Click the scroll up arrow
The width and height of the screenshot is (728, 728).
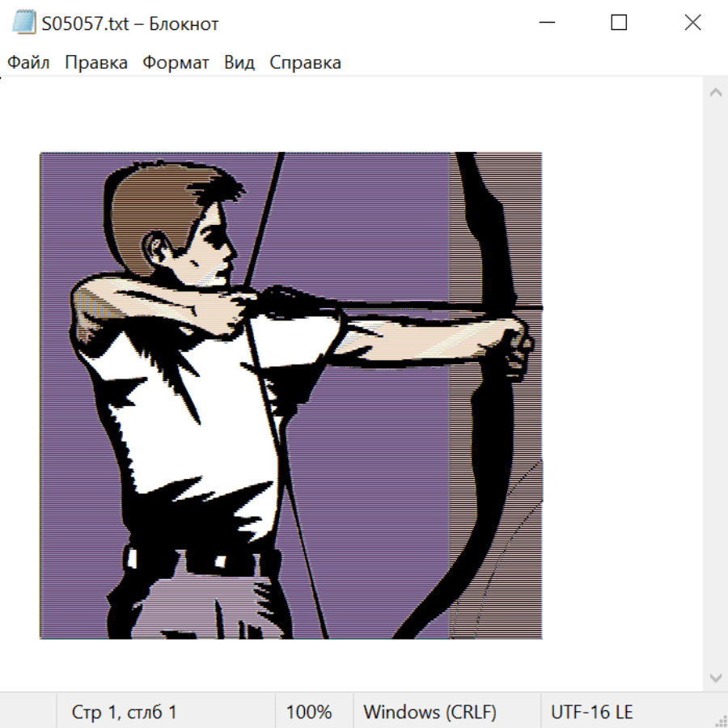[715, 92]
